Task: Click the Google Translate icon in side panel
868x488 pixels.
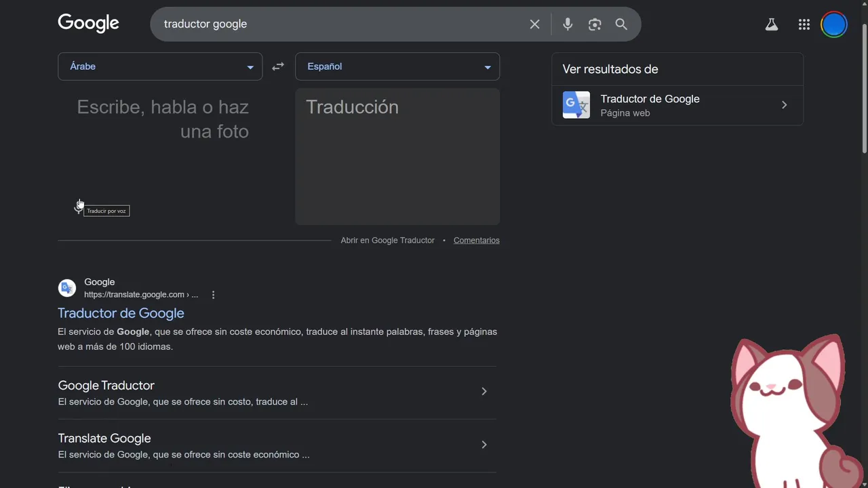Action: (576, 105)
